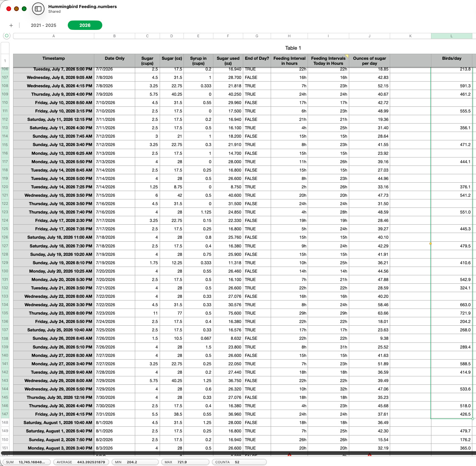476x466 pixels.
Task: Select column F header
Action: (228, 36)
